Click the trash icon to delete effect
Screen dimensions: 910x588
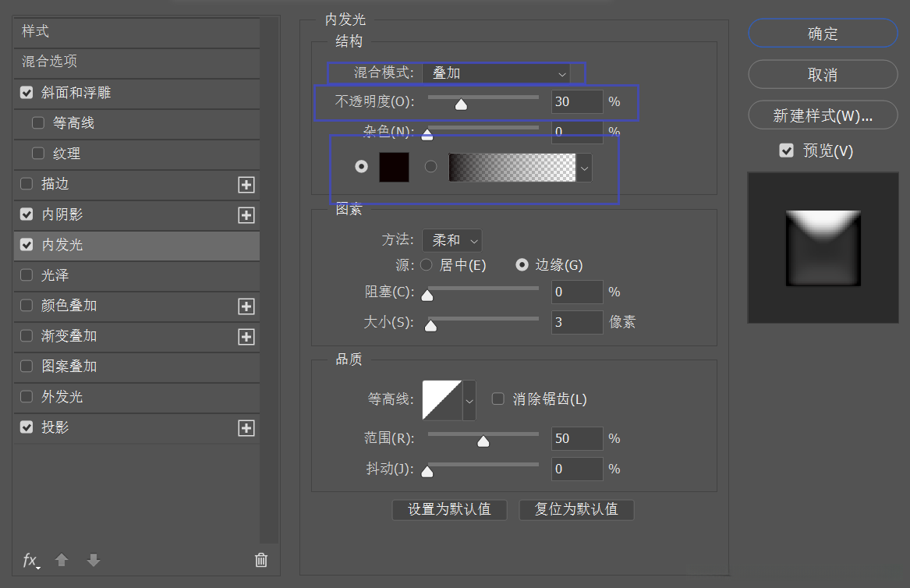pos(260,560)
